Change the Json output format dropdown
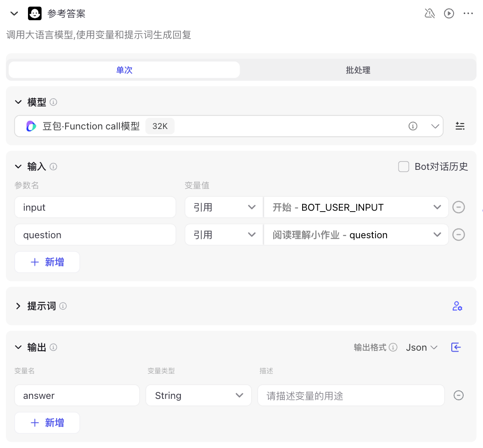Viewport: 483px width, 448px height. click(421, 347)
